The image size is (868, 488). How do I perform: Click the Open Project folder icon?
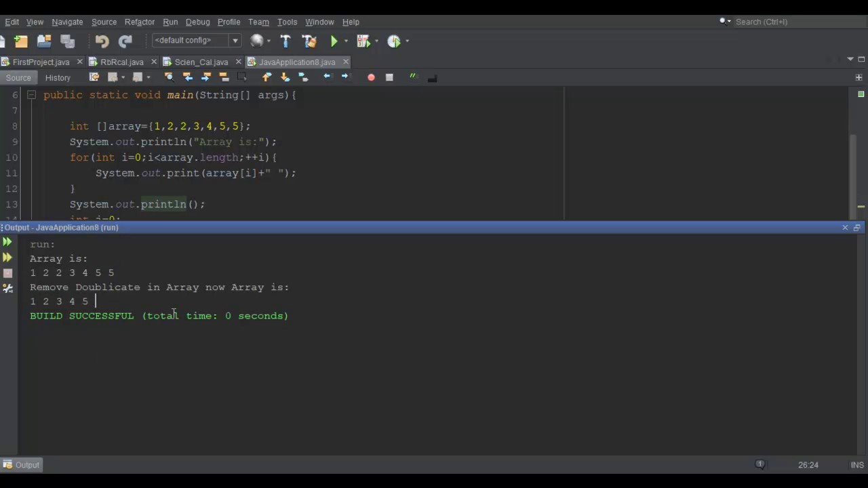click(44, 41)
